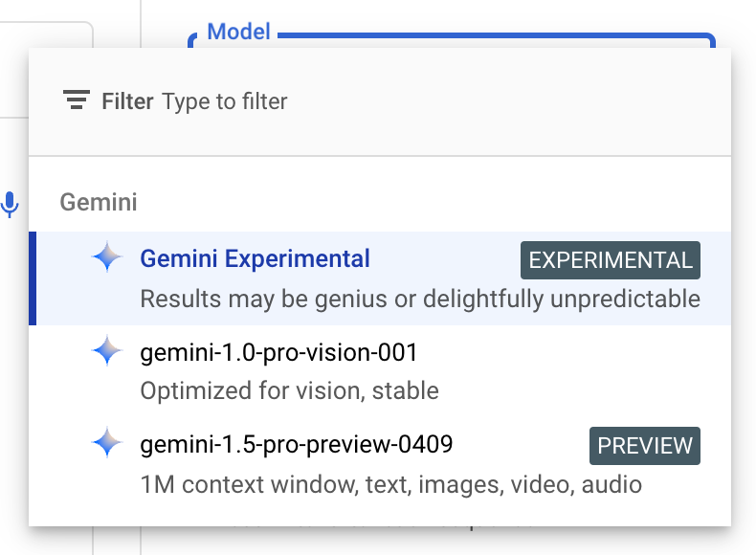The width and height of the screenshot is (756, 555).
Task: Click the empty filter bar area
Action: pyautogui.click(x=506, y=101)
